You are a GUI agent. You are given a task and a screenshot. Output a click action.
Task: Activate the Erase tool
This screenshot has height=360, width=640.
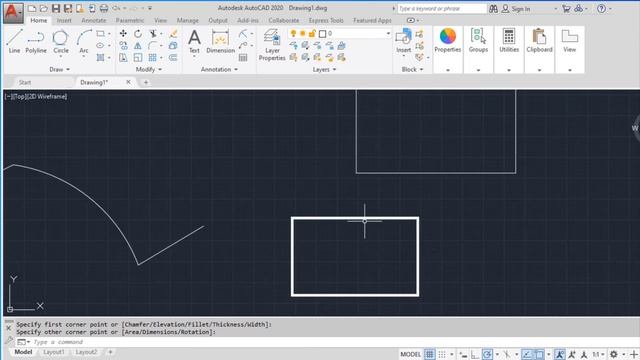click(x=173, y=33)
